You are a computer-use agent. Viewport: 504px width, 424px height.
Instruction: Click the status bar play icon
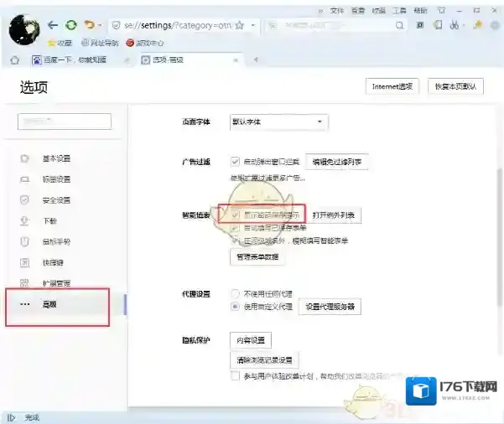point(11,417)
